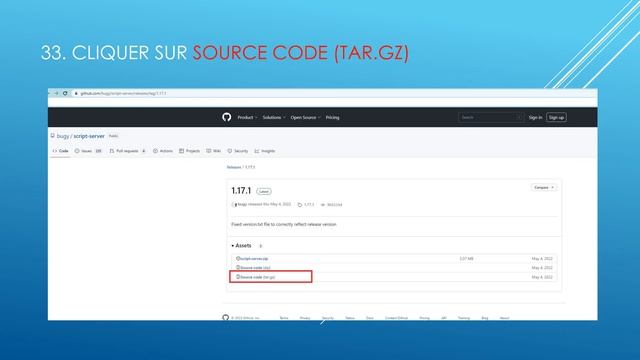Viewport: 640px width, 360px height.
Task: Open the About footer link
Action: click(504, 318)
